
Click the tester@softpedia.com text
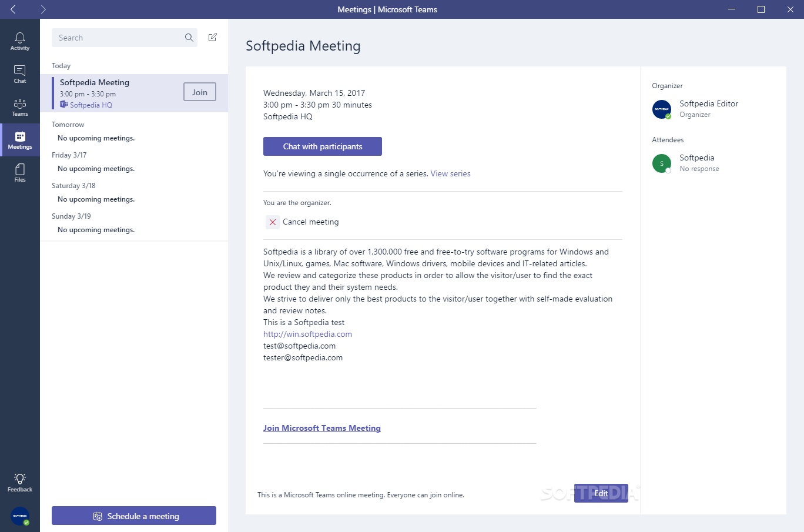click(303, 357)
